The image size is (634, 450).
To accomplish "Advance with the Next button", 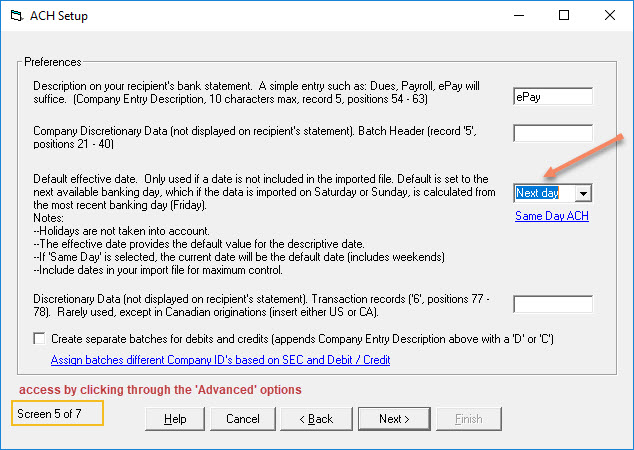I will pos(394,419).
